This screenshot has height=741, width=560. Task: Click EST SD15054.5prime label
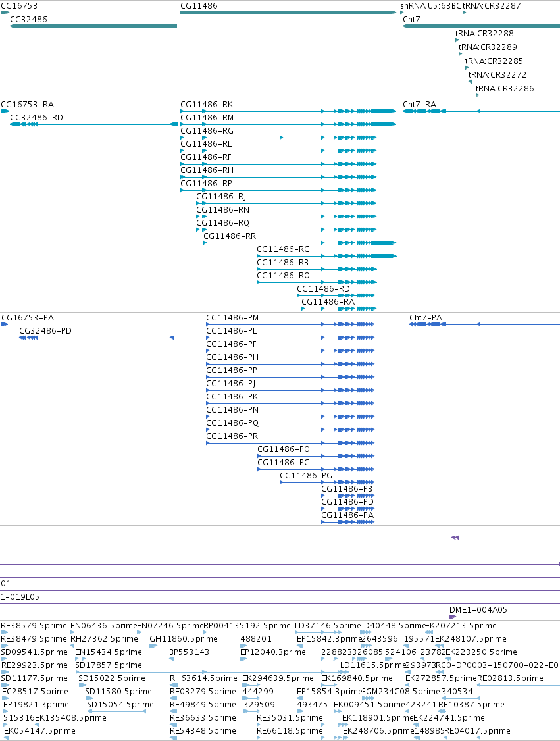(x=120, y=705)
